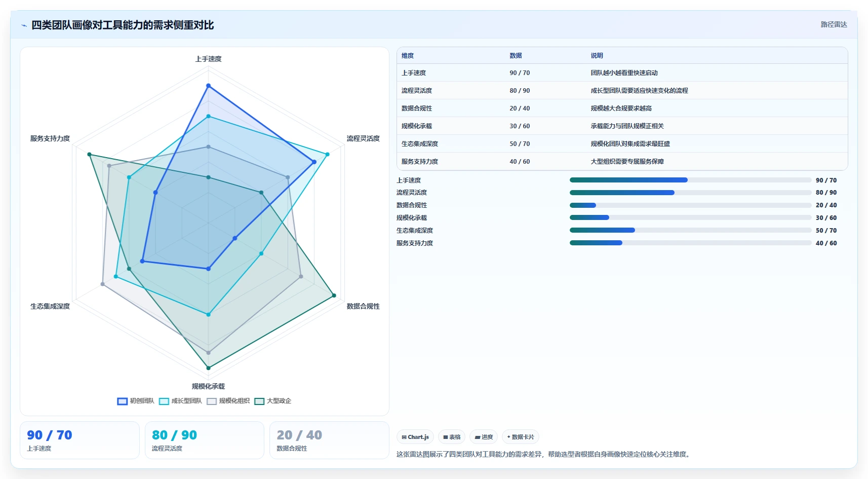Click 成长型团队 data point on 流程灵活度 axis

tap(327, 154)
